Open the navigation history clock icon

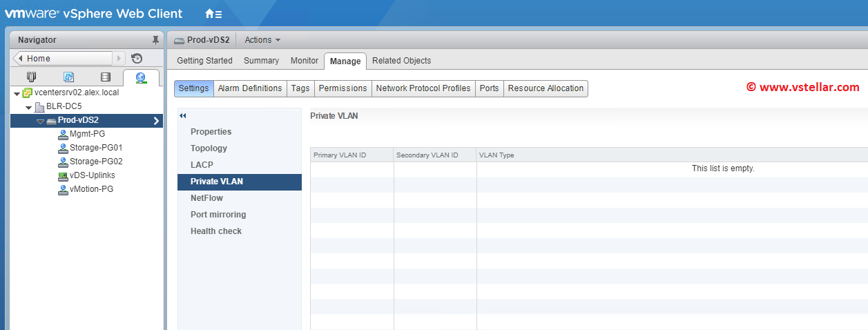point(137,59)
